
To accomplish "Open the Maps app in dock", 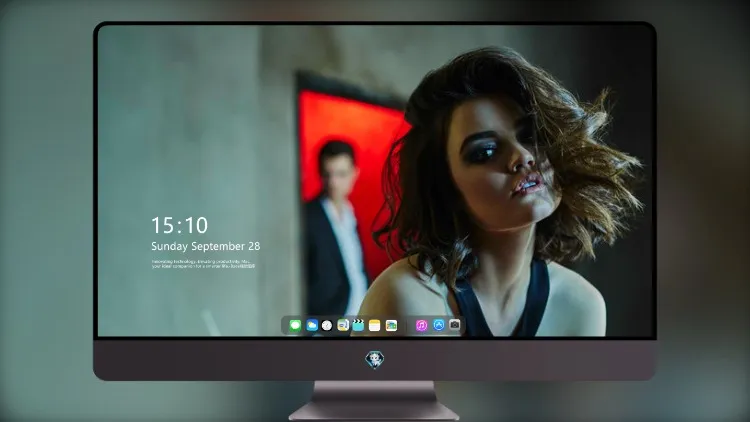I will 343,325.
